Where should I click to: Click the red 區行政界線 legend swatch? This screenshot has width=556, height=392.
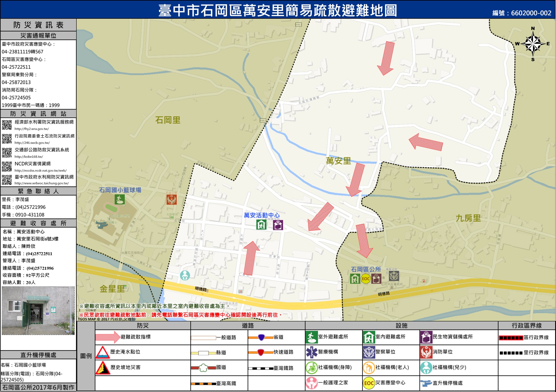[x=511, y=338]
